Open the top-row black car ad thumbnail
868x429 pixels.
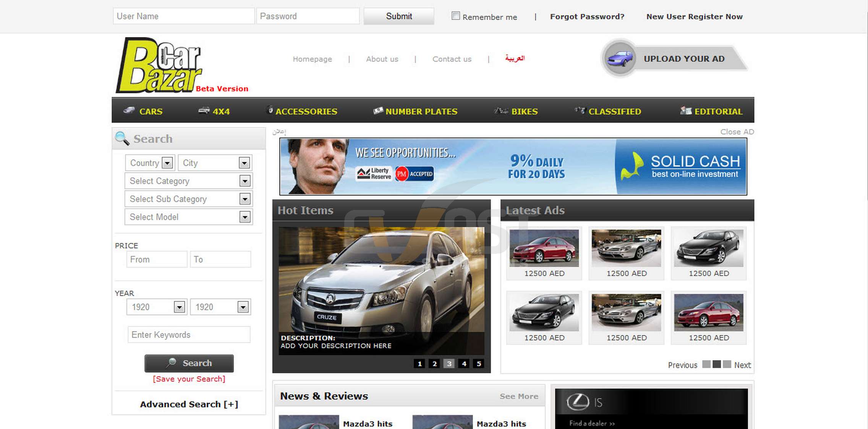click(x=708, y=248)
